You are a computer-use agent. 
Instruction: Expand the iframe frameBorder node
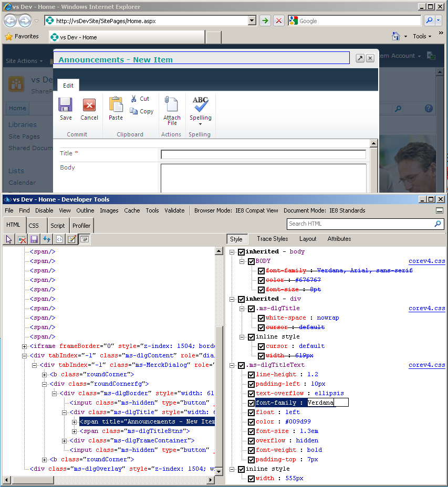tap(24, 346)
